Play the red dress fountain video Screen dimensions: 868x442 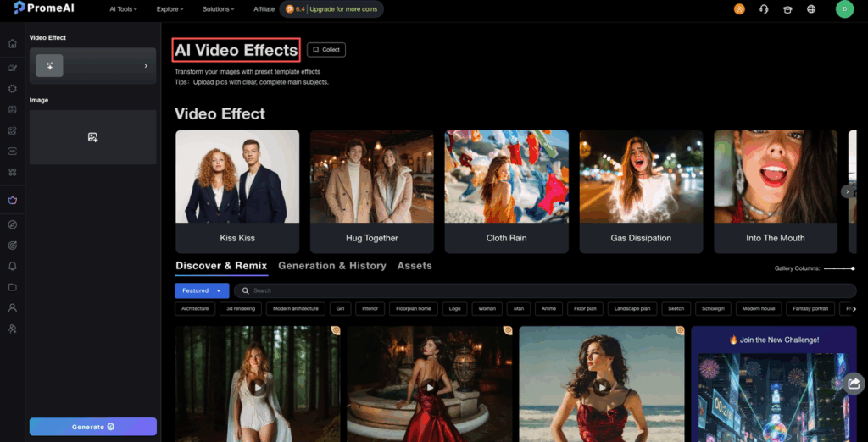430,387
